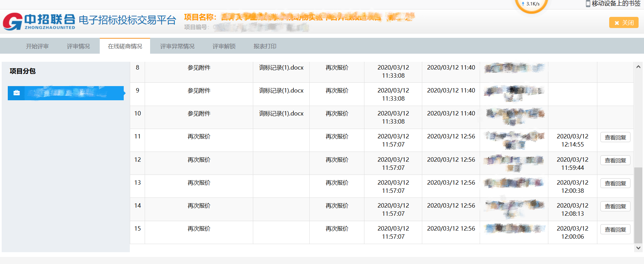Click the network speed indicator circle
This screenshot has height=264, width=644.
[531, 4]
